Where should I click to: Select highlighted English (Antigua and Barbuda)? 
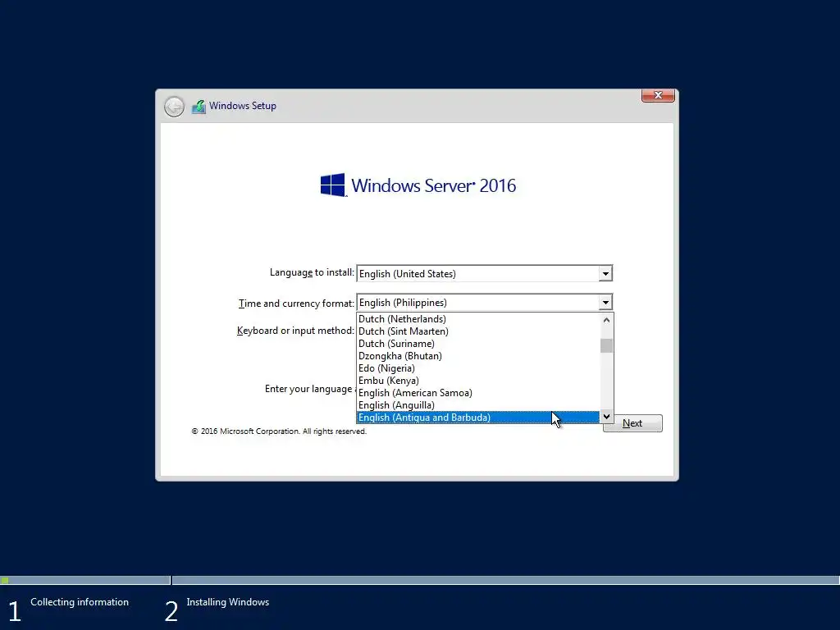(478, 418)
